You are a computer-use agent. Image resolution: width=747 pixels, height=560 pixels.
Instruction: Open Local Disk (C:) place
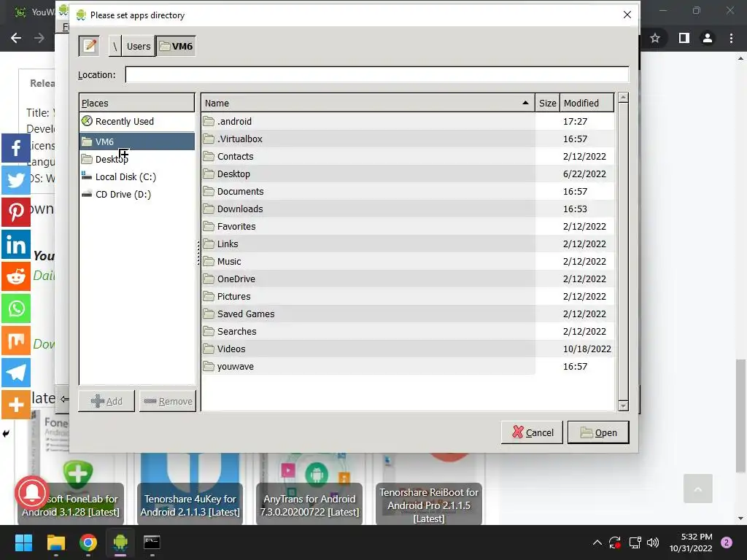tap(136, 176)
